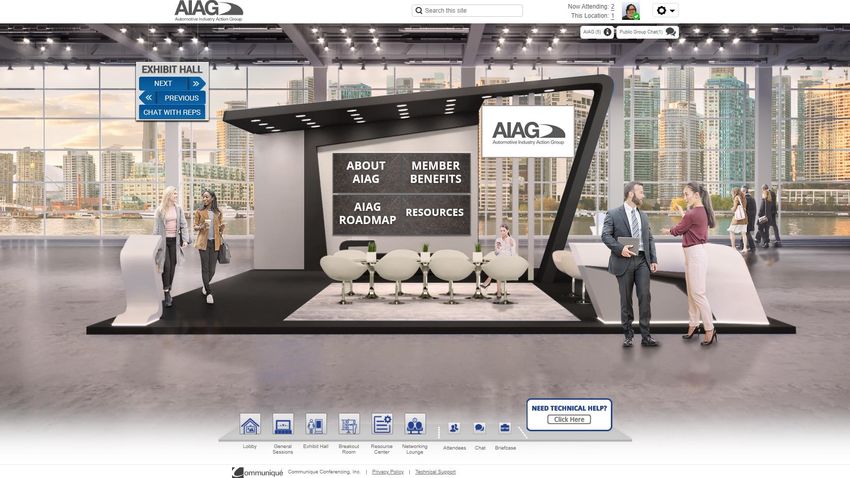This screenshot has height=478, width=850.
Task: Open the MEMBER BENEFITS booth panel
Action: pyautogui.click(x=436, y=172)
